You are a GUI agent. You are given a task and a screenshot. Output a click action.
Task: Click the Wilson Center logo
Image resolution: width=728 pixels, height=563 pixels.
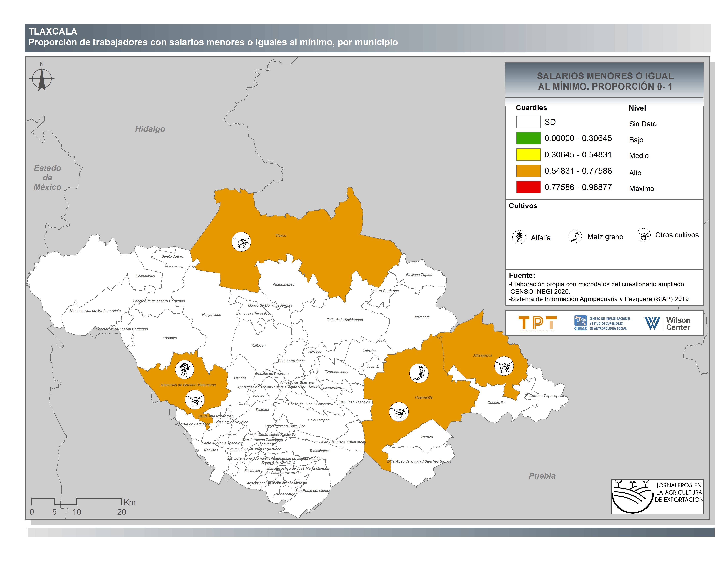point(667,323)
